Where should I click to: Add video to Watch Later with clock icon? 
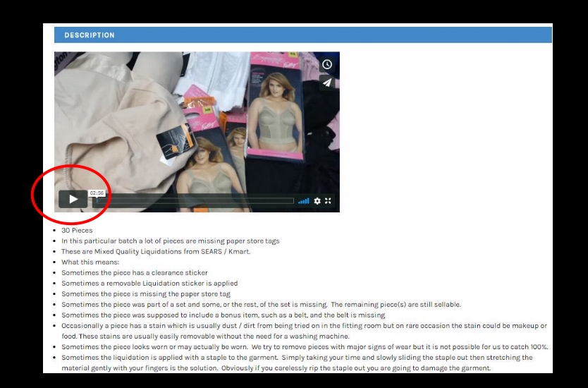327,64
